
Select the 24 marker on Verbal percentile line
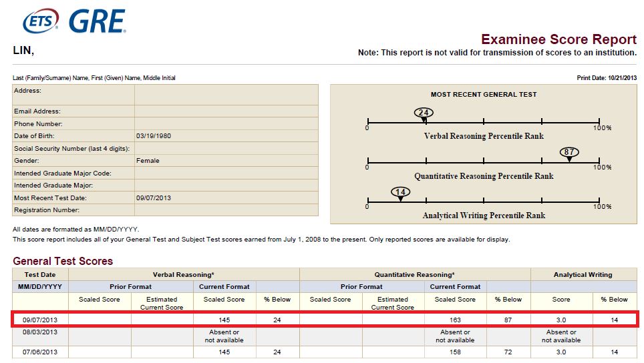pos(424,114)
